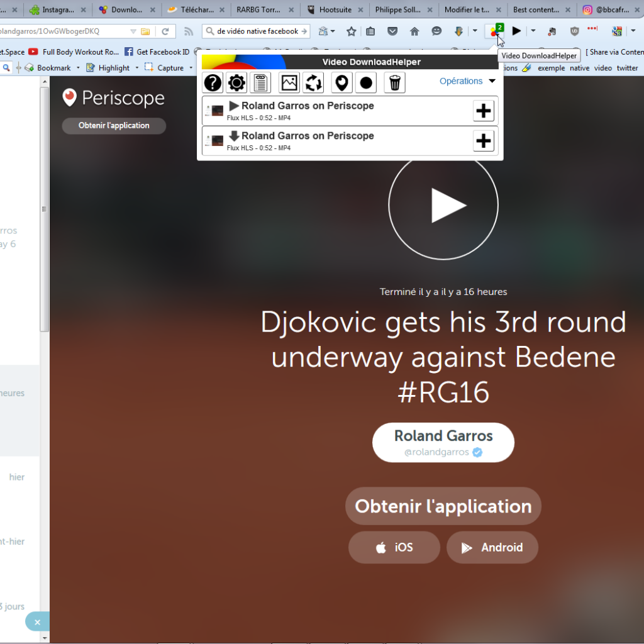Image resolution: width=644 pixels, height=644 pixels.
Task: Choose the iOS download button
Action: pos(394,548)
